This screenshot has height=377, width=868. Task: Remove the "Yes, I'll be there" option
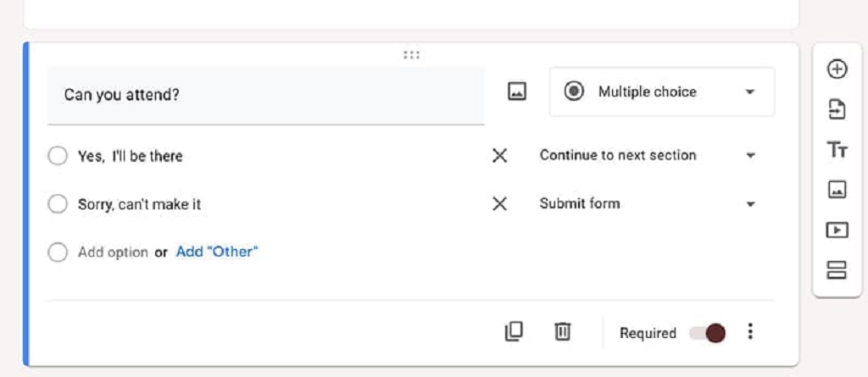point(500,156)
